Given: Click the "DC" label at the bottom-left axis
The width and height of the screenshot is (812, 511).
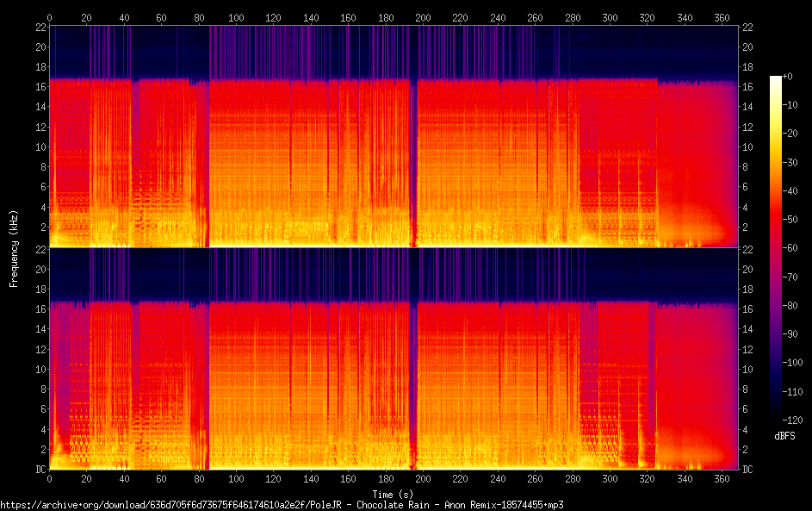Looking at the screenshot, I should click(39, 469).
